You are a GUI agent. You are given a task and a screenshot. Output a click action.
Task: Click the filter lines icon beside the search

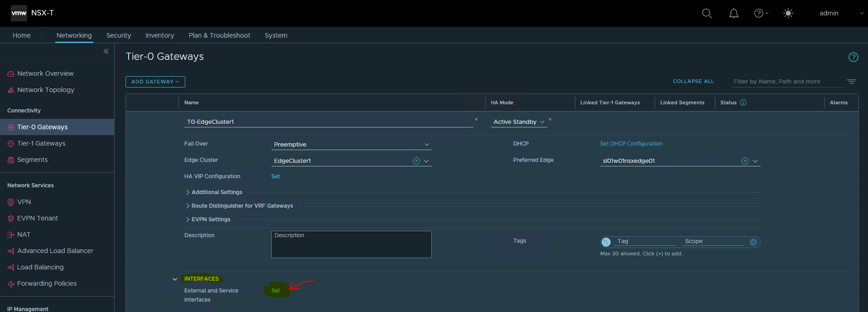(852, 82)
